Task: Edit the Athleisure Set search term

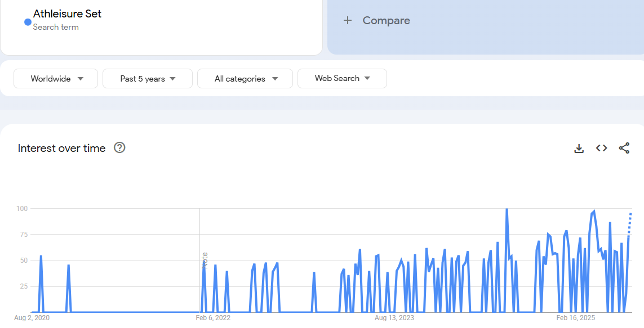Action: click(67, 14)
